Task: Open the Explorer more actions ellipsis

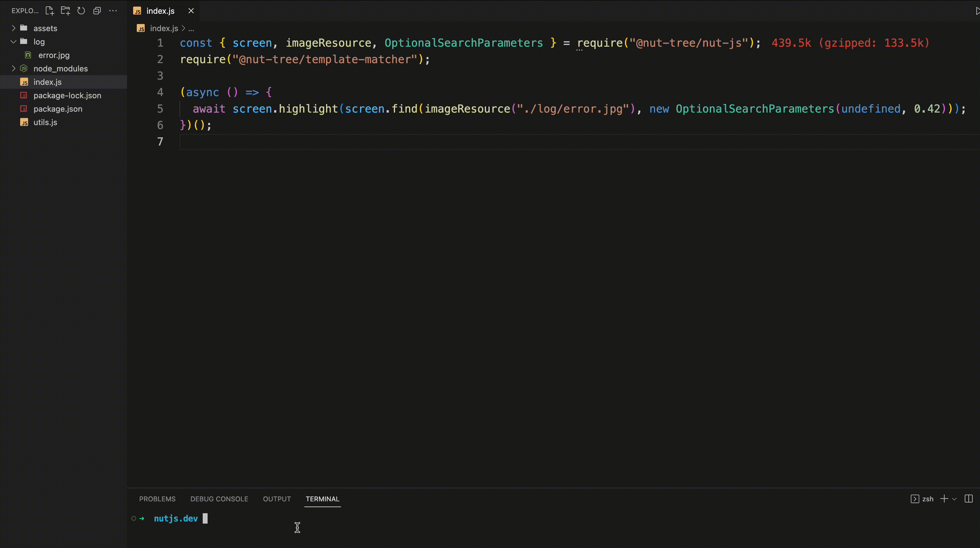Action: point(113,11)
